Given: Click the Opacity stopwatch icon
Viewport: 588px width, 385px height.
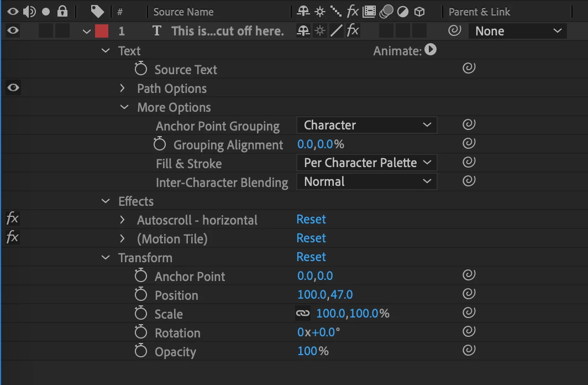Looking at the screenshot, I should click(x=141, y=351).
